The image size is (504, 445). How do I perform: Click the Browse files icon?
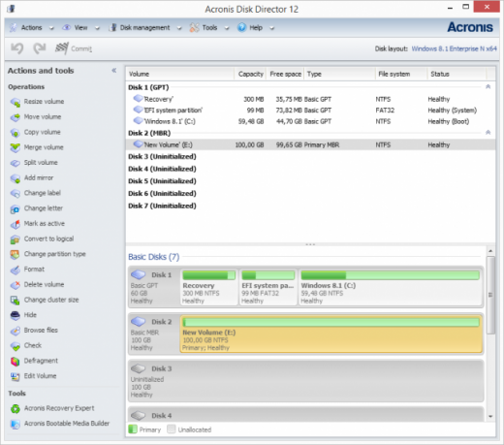[16, 331]
